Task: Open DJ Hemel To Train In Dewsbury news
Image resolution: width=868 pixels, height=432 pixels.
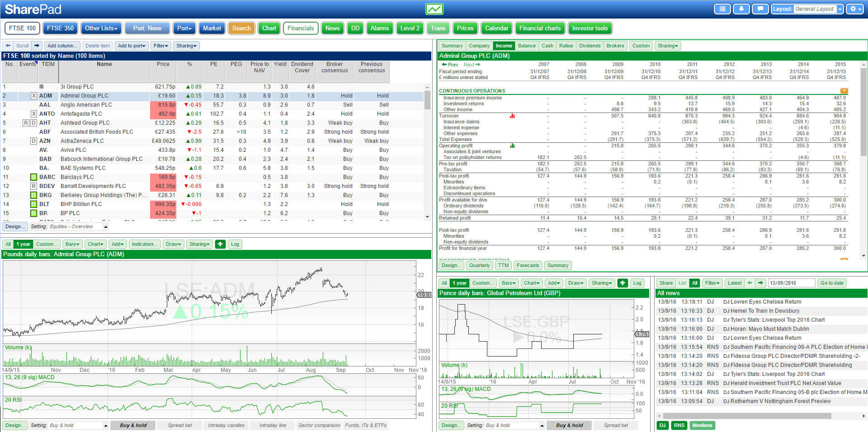Action: (761, 311)
